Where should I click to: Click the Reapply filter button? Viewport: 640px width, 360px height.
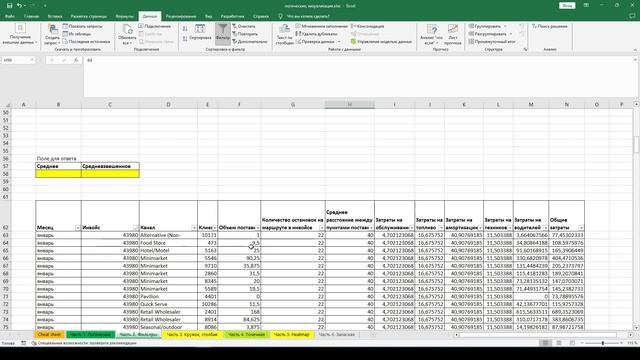pos(245,34)
